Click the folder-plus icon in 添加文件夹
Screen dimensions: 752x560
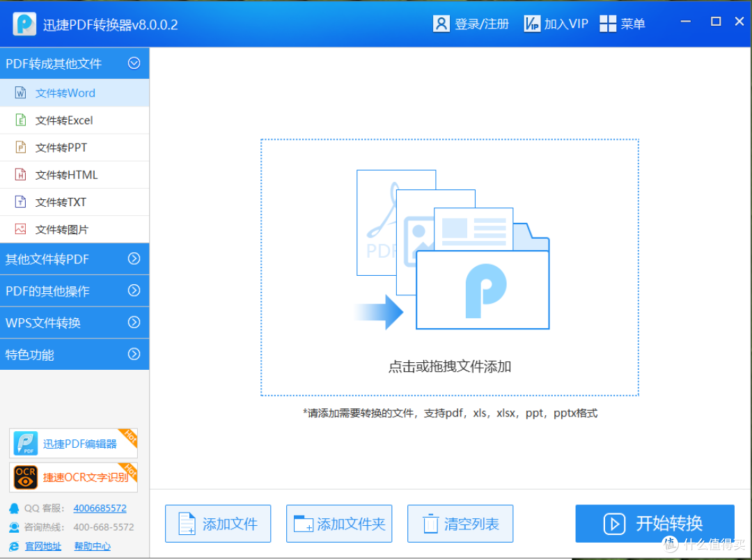304,524
